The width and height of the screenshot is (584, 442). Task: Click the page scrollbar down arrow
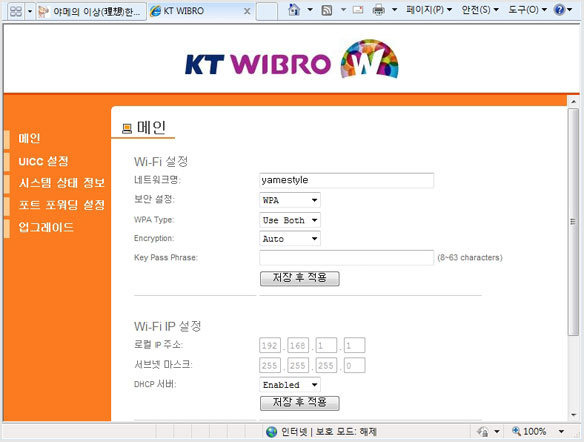[573, 415]
